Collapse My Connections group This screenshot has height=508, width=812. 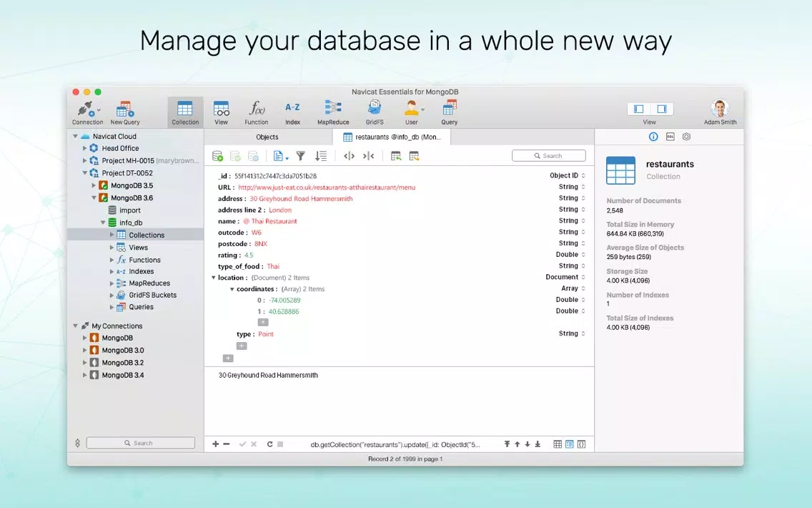coord(76,326)
